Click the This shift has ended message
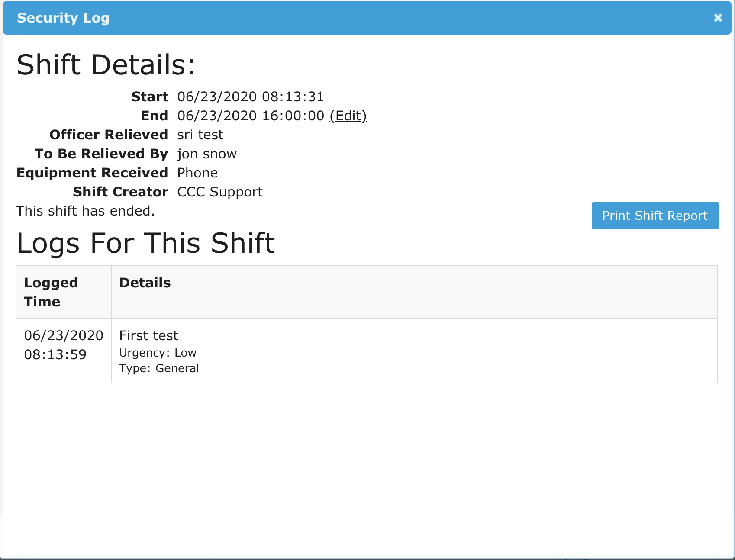The width and height of the screenshot is (735, 560). (x=85, y=211)
